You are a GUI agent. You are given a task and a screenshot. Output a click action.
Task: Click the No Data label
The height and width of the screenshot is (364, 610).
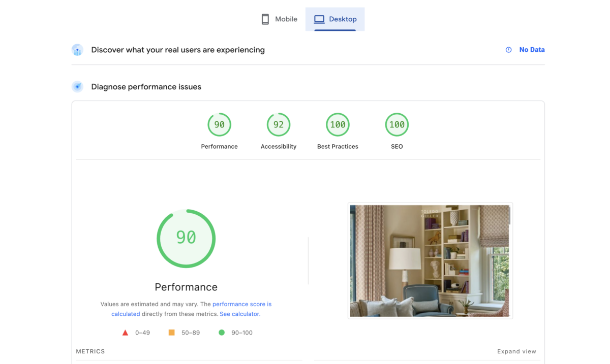(532, 50)
